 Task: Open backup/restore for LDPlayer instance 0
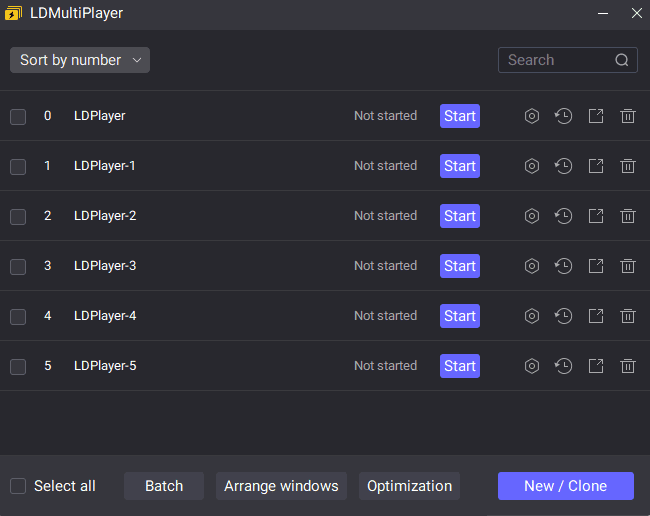click(x=564, y=116)
